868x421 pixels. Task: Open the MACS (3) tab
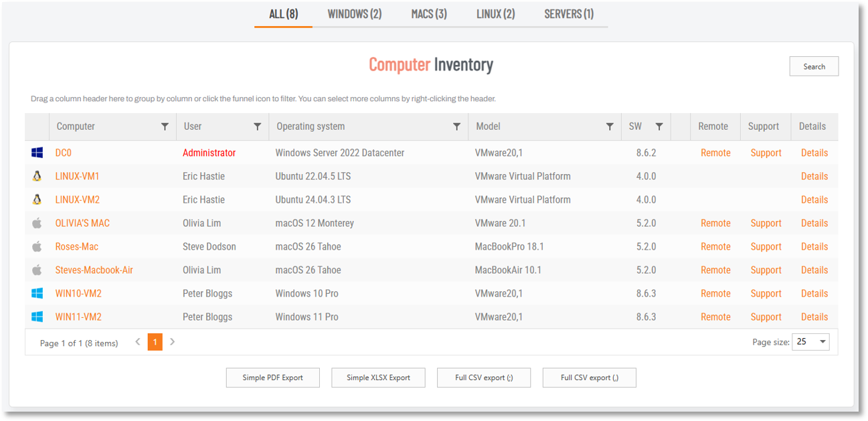[x=429, y=14]
